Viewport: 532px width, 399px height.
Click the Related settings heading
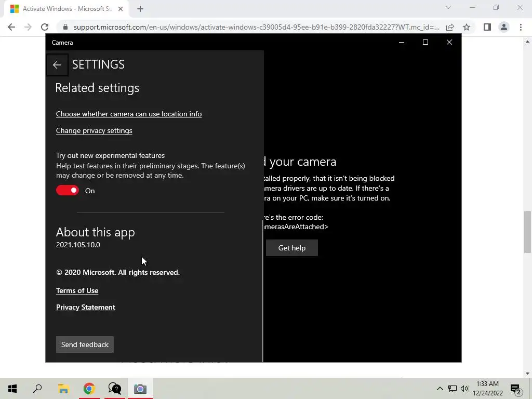tap(97, 88)
